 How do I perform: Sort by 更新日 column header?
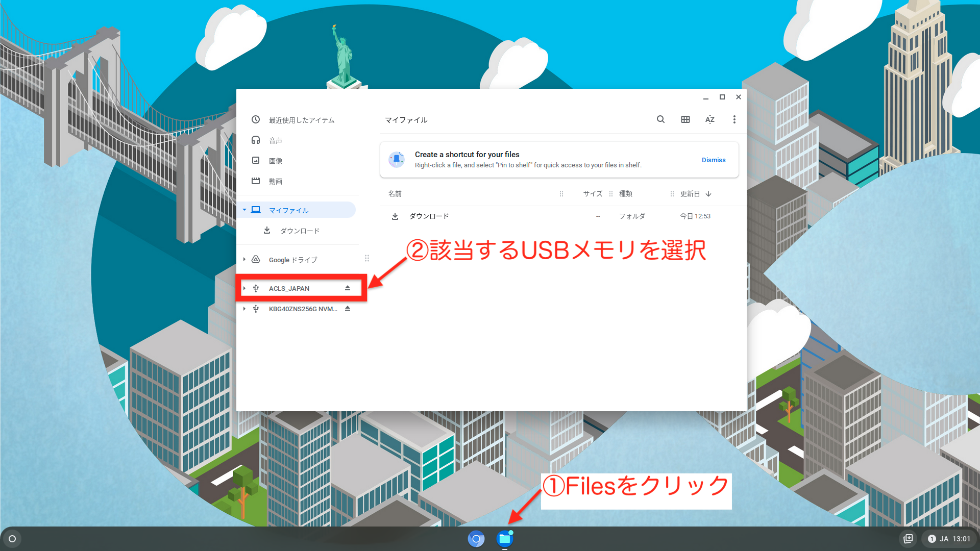(690, 194)
